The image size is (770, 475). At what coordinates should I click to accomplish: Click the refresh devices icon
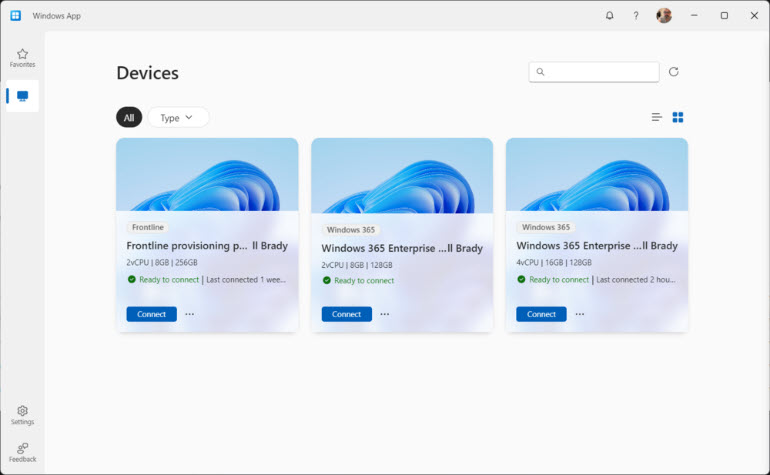(674, 72)
